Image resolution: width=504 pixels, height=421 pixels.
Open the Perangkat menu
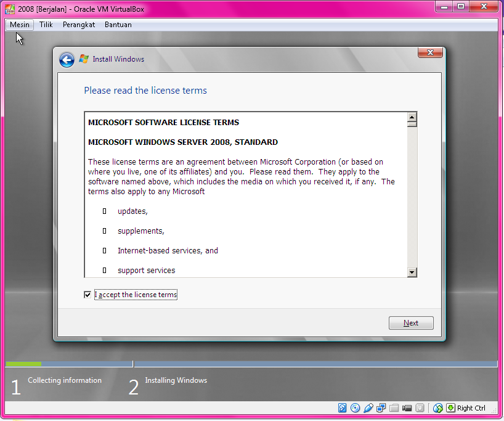pyautogui.click(x=79, y=25)
